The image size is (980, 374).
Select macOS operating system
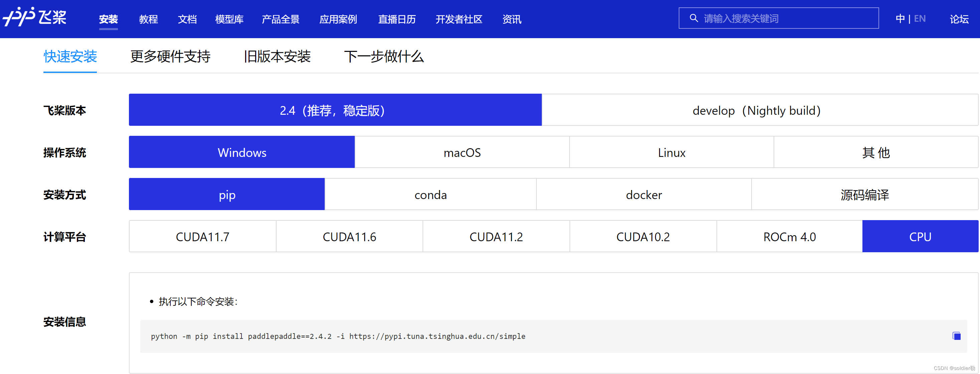(462, 152)
